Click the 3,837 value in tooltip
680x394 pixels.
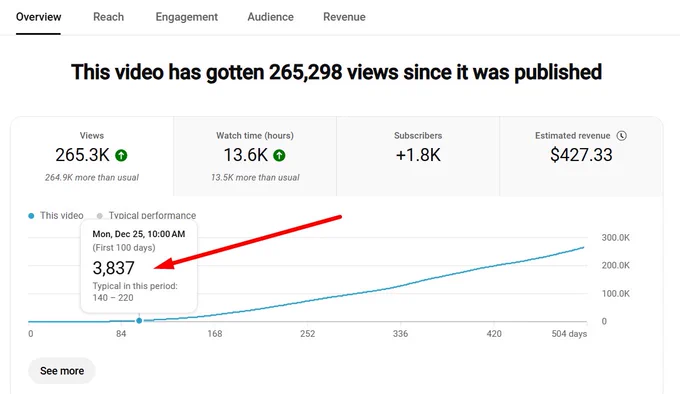coord(114,268)
